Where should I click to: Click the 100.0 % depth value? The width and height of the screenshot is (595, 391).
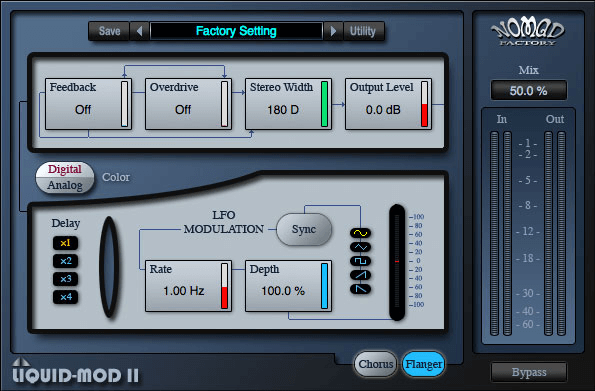point(283,291)
